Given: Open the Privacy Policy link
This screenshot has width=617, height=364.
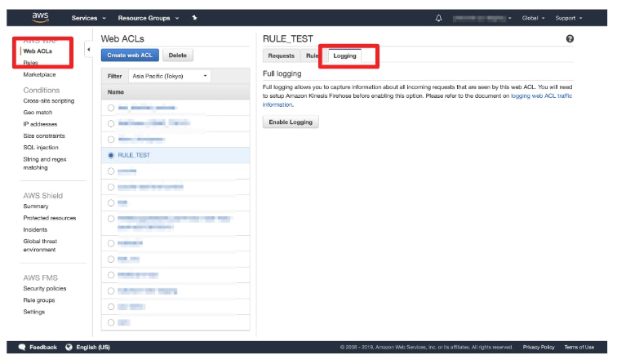Looking at the screenshot, I should pyautogui.click(x=539, y=347).
